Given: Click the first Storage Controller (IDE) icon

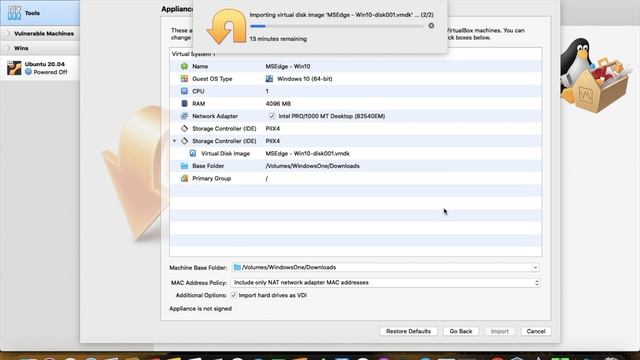Looking at the screenshot, I should [184, 129].
